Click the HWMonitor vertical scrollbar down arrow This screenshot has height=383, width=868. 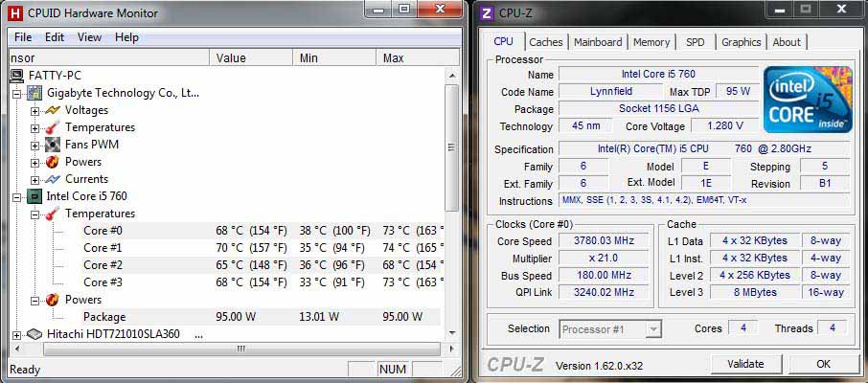(x=452, y=332)
